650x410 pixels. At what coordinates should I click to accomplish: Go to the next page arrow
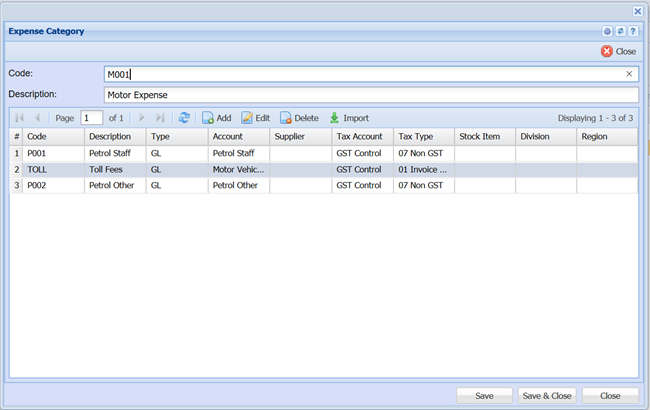pos(141,118)
